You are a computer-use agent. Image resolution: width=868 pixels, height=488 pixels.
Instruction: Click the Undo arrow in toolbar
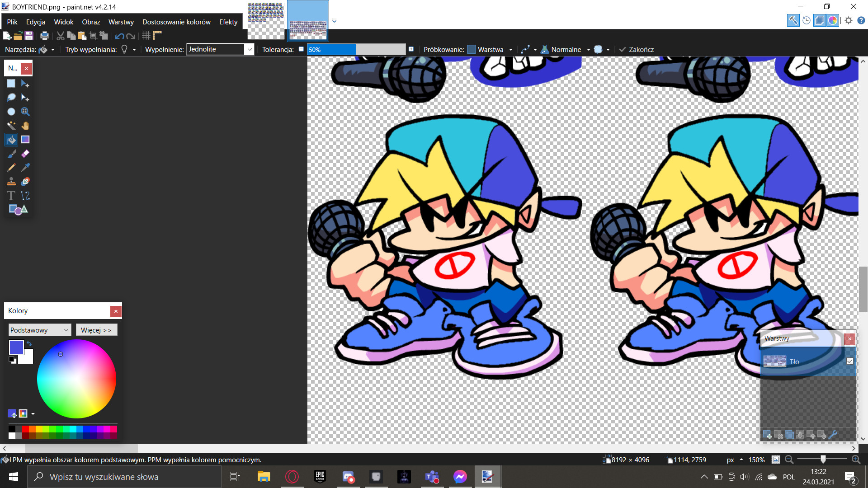coord(119,36)
